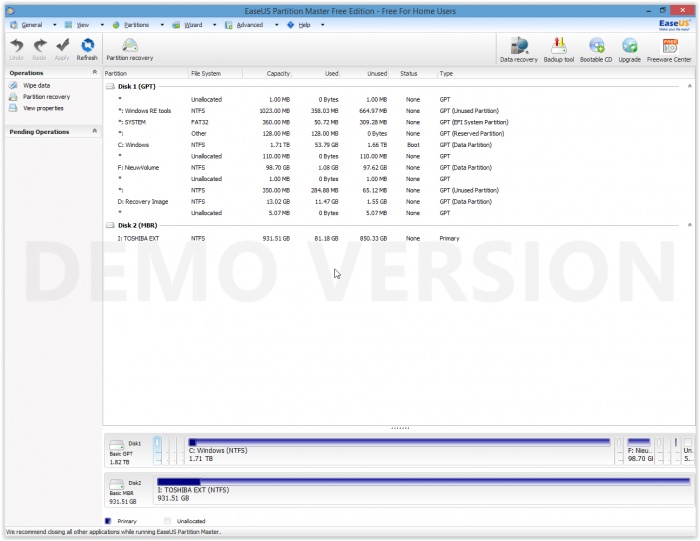The height and width of the screenshot is (541, 700).
Task: Select the SYSTEM FAT32 partition row
Action: (x=399, y=122)
